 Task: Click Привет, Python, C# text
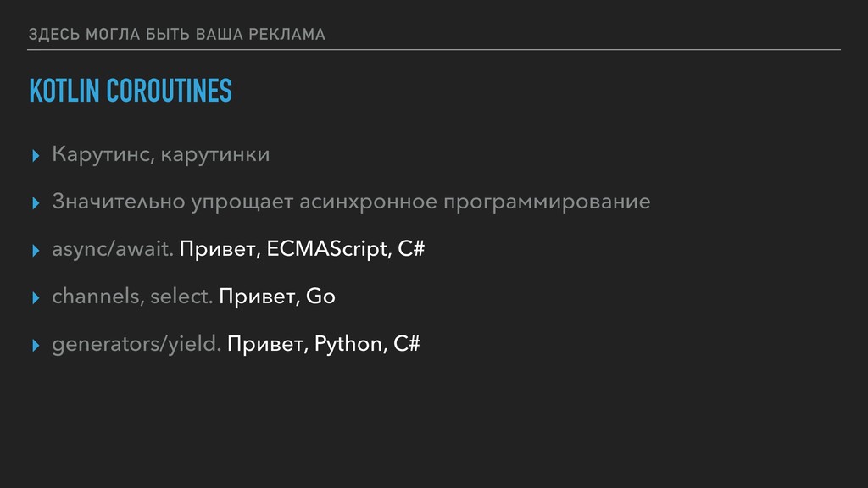click(x=323, y=344)
